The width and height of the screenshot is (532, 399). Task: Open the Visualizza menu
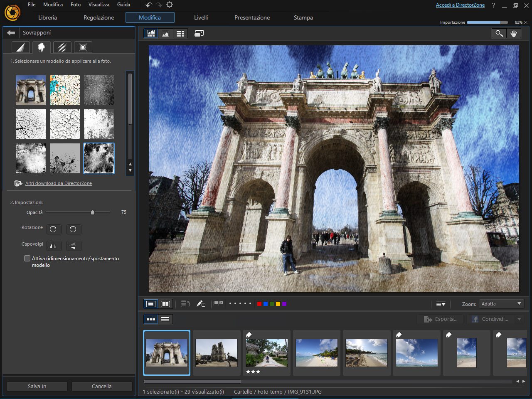click(99, 5)
